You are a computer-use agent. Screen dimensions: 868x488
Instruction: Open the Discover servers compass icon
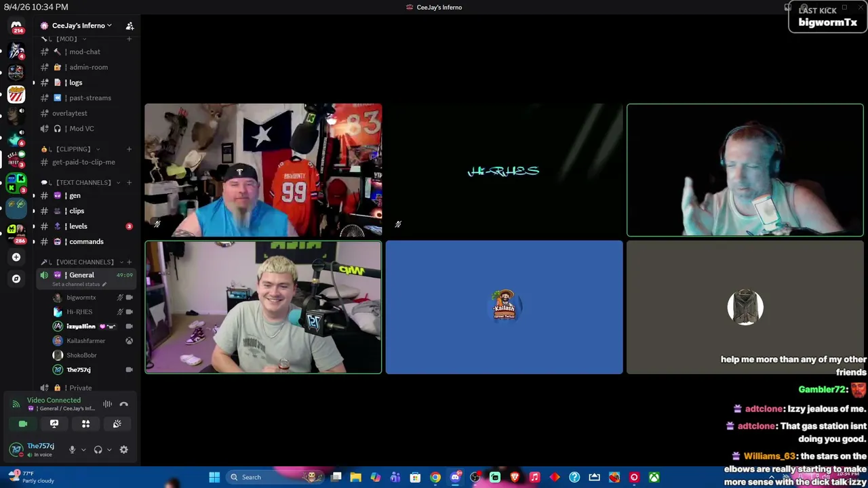point(16,279)
